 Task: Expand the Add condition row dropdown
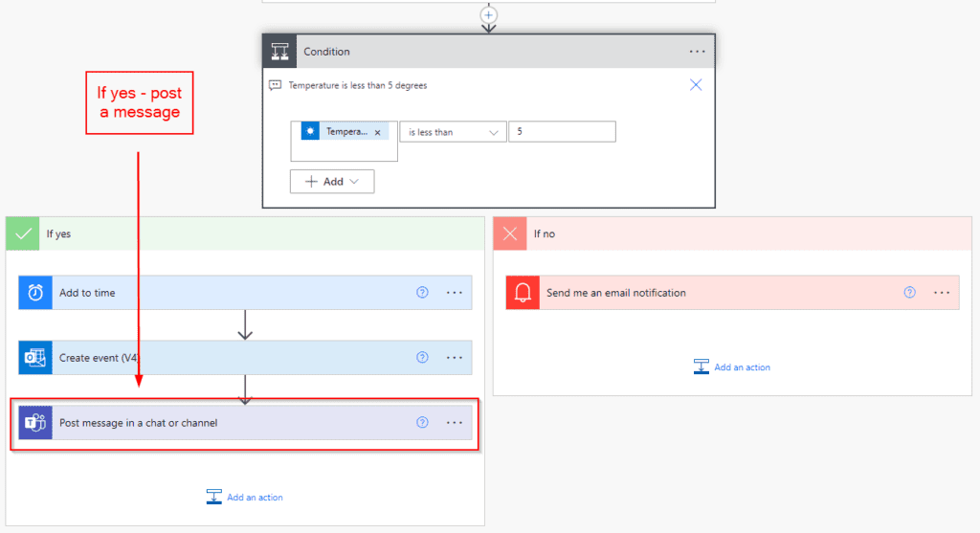[332, 182]
